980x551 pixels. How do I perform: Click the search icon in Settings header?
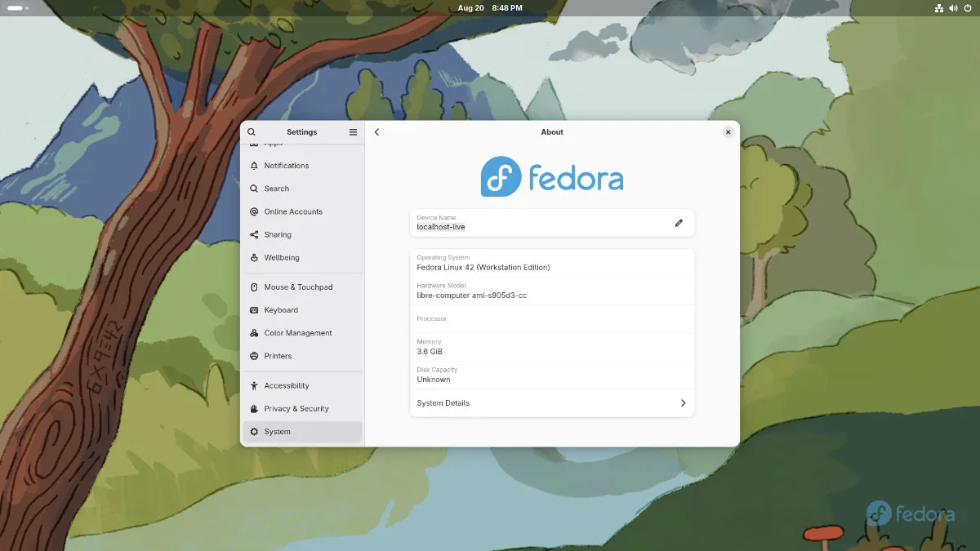click(x=252, y=132)
